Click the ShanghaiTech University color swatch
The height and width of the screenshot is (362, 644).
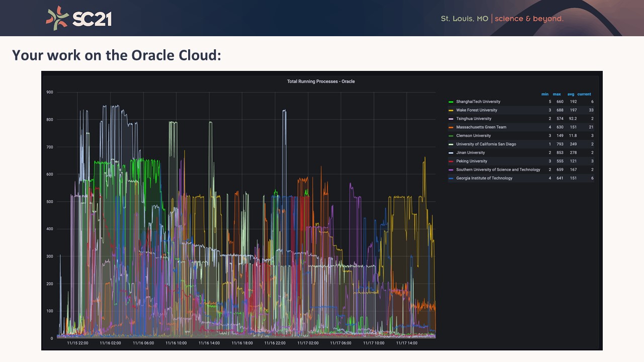[x=451, y=102]
